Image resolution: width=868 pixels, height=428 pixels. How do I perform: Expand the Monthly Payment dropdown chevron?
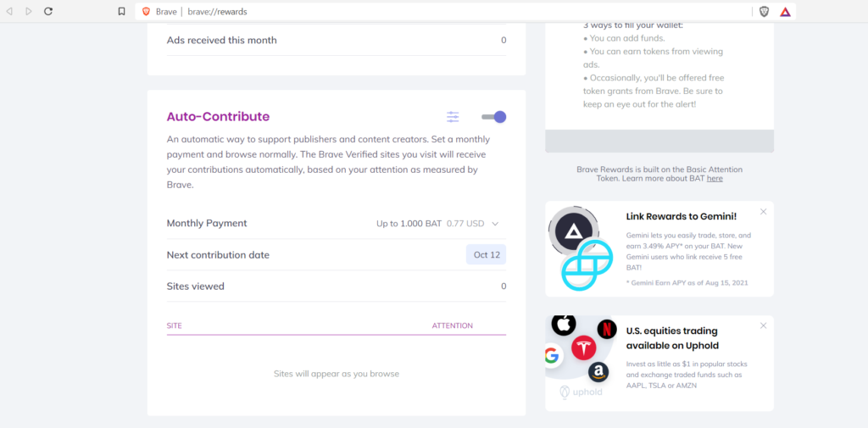[495, 224]
